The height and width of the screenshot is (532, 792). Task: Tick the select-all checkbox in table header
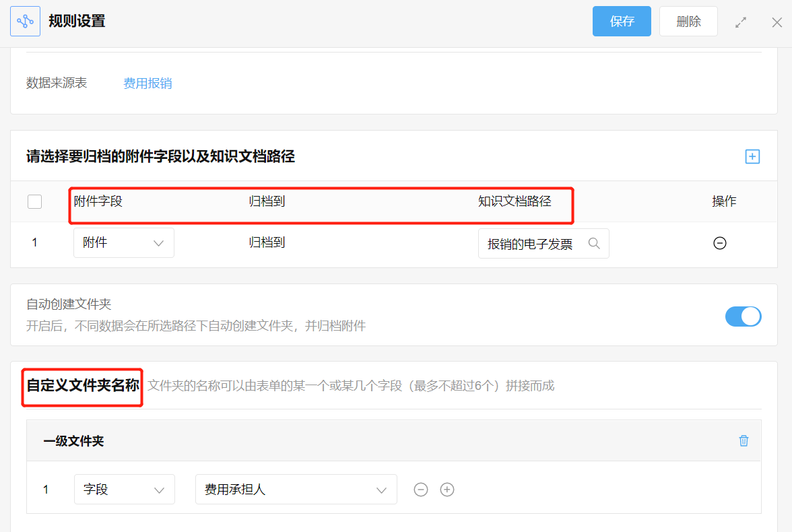coord(35,201)
